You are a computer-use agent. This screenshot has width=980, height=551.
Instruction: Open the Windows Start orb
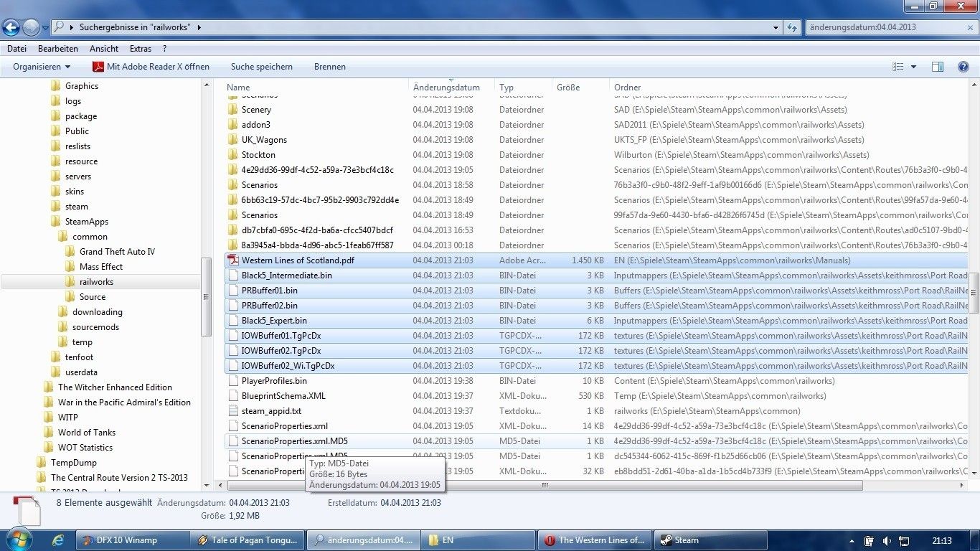pyautogui.click(x=17, y=540)
